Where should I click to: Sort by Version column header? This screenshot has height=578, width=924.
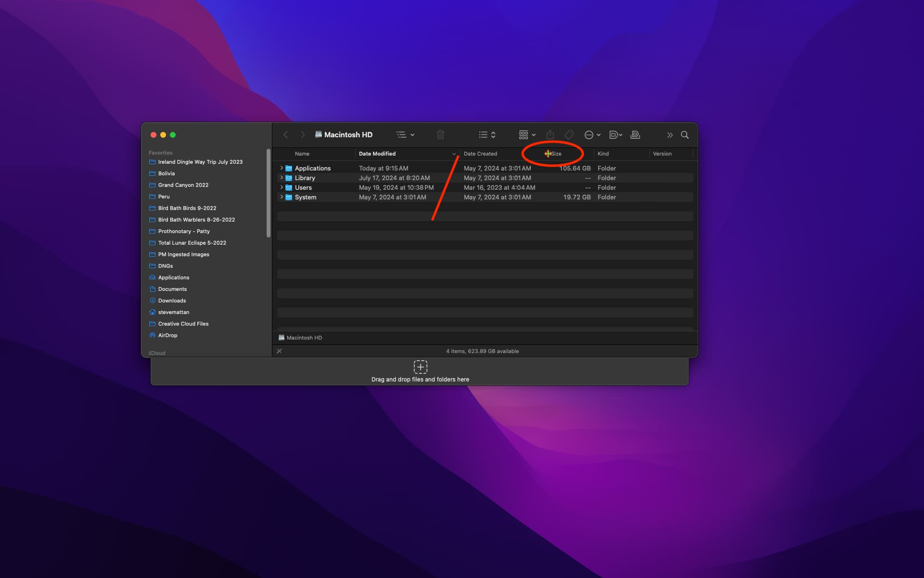pos(662,154)
